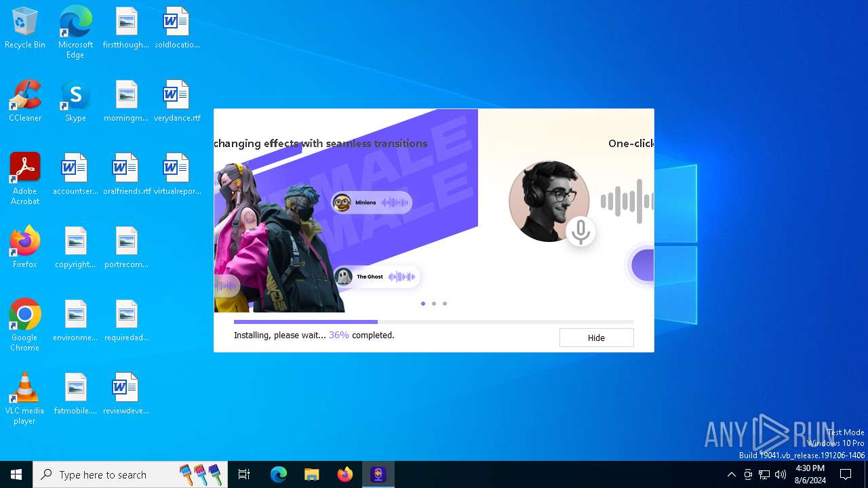Select the portrecom... image file
The image size is (868, 488).
point(126,247)
